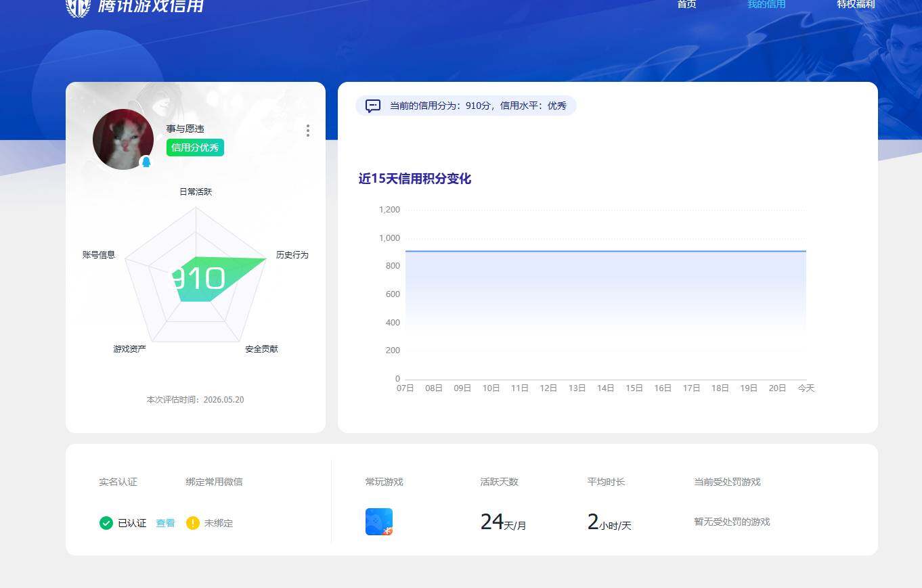This screenshot has height=588, width=922.
Task: Open 特权福利 navigation tab
Action: [856, 4]
